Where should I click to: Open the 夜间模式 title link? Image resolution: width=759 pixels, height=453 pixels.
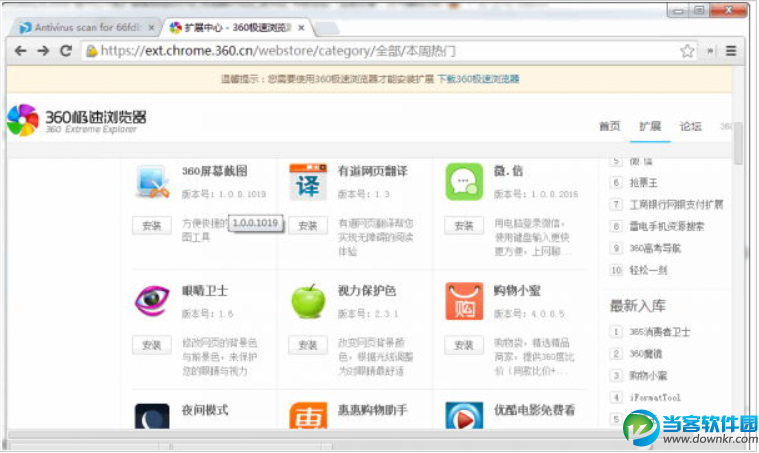205,410
